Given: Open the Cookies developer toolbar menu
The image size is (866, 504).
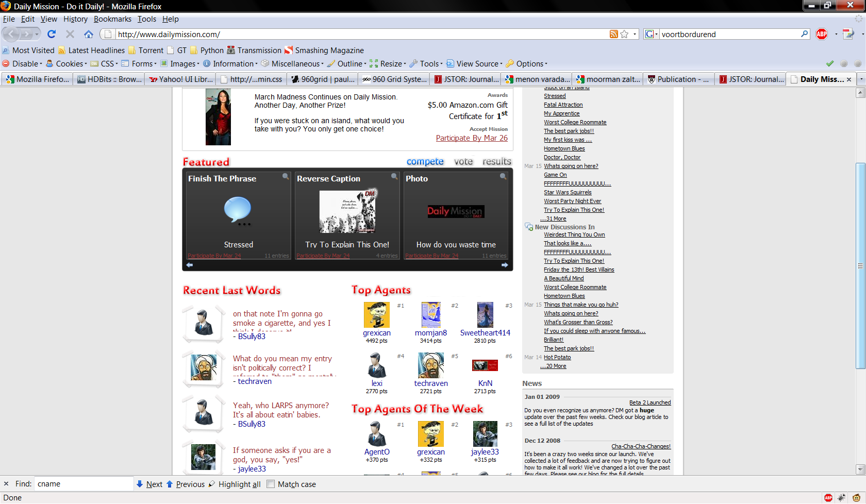Looking at the screenshot, I should click(x=66, y=64).
